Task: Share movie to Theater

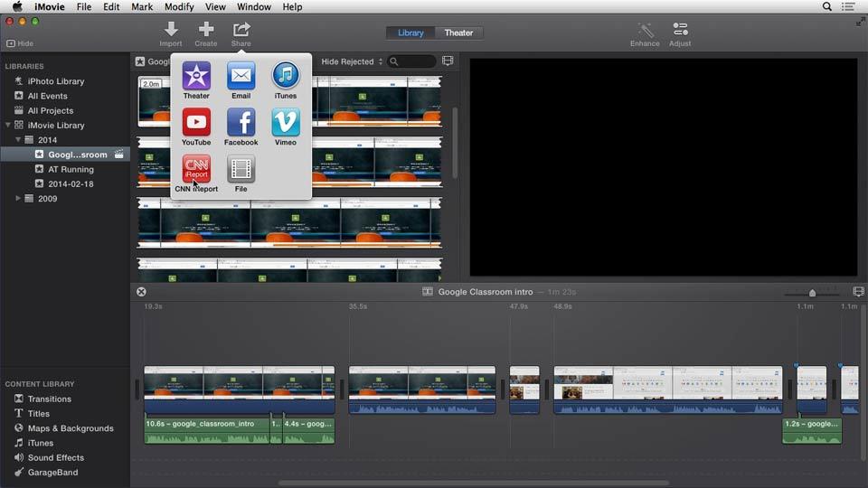Action: click(x=196, y=80)
